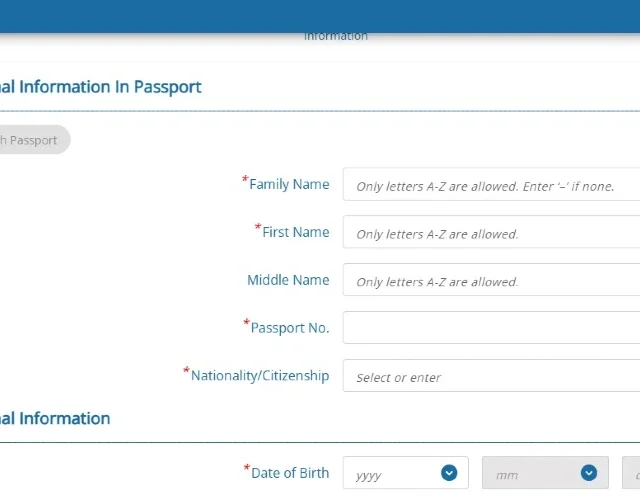Screen dimensions: 640x500
Task: Click the month dropdown arrow icon
Action: 589,473
